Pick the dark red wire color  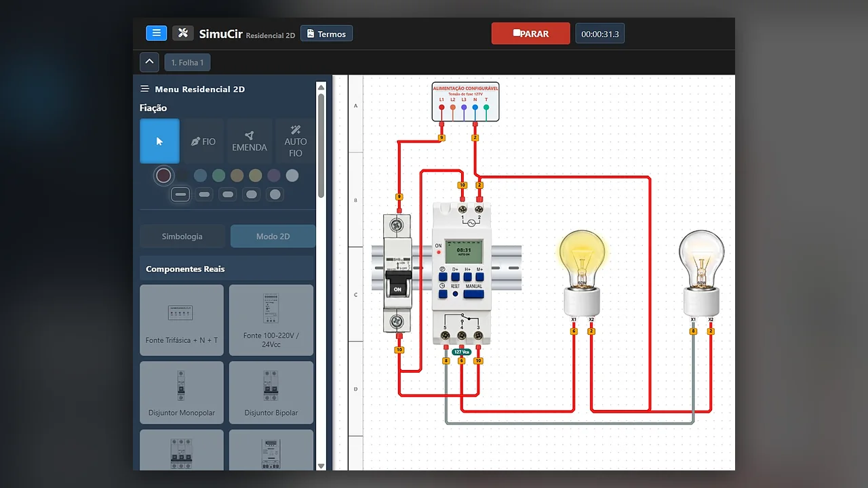(x=163, y=176)
